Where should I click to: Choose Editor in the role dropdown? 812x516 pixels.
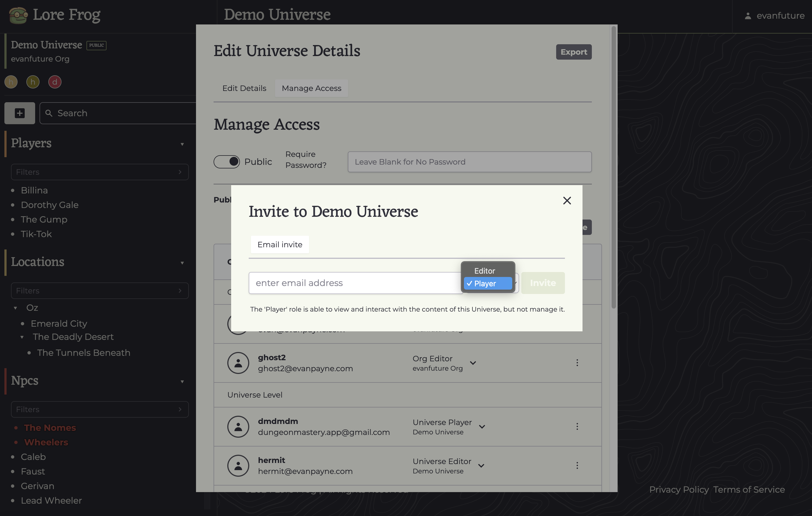[x=485, y=271]
